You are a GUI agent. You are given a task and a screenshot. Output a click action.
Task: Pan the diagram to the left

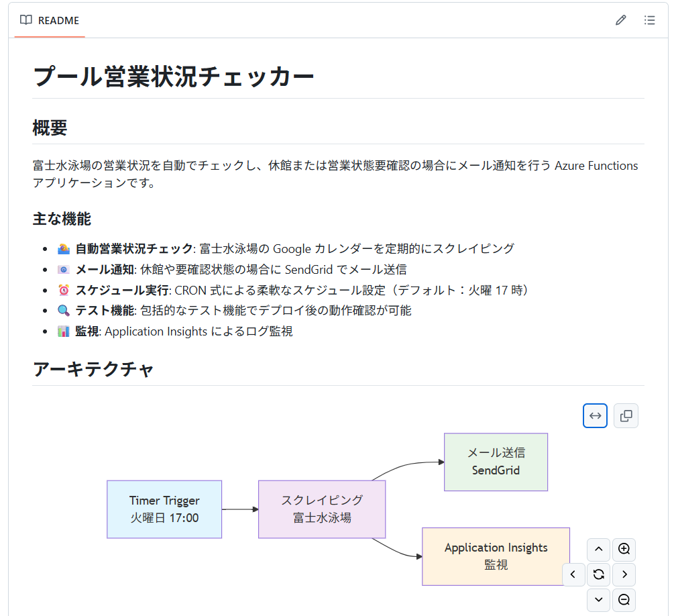(573, 574)
